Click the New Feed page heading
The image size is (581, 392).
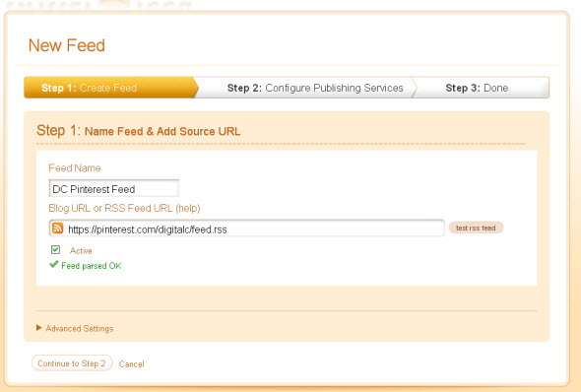67,45
